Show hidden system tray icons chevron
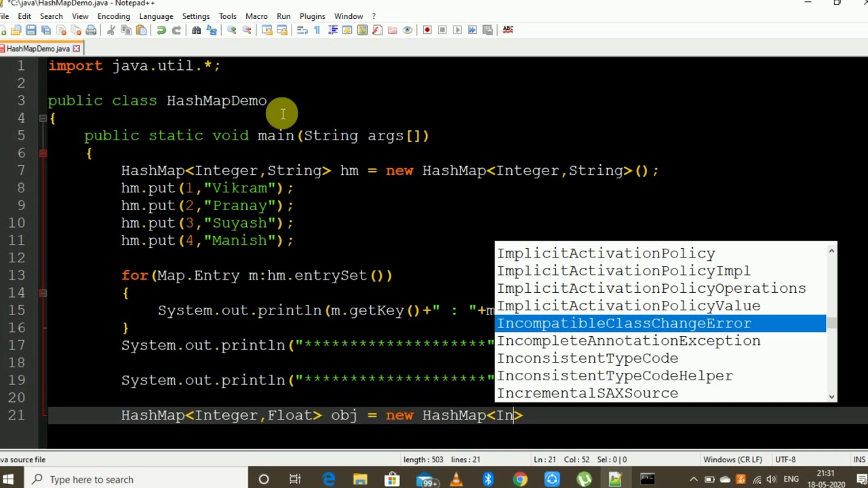Image resolution: width=868 pixels, height=488 pixels. 693,479
